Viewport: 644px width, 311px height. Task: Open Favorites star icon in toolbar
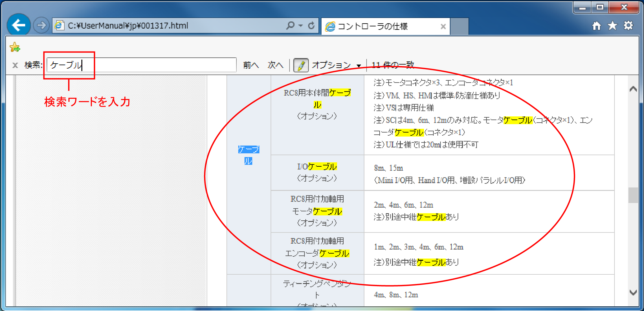(x=612, y=25)
